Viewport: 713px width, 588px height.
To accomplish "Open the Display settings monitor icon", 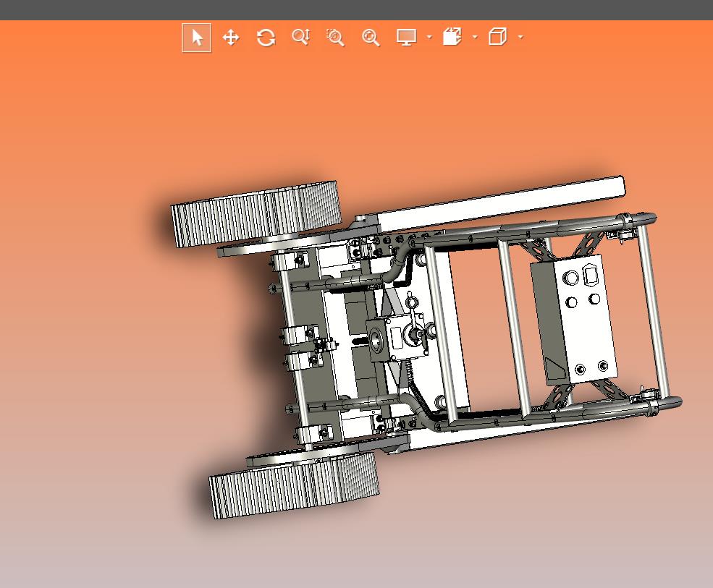I will coord(406,38).
